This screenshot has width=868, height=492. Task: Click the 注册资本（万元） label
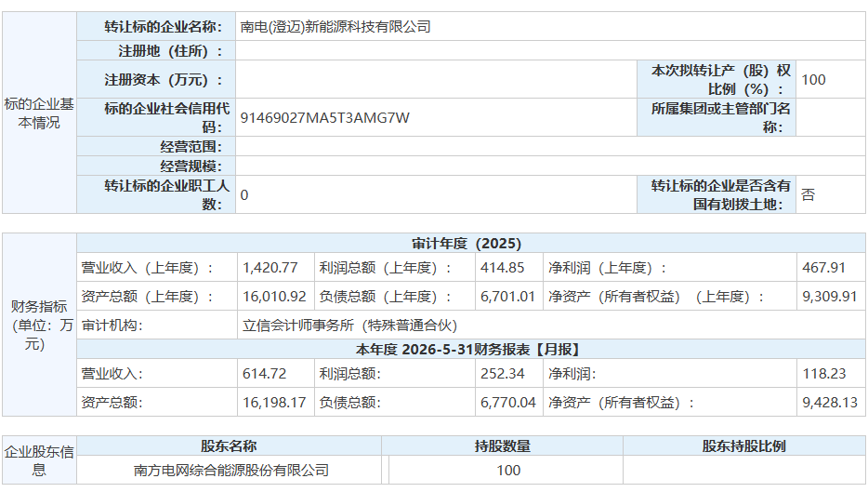(164, 80)
